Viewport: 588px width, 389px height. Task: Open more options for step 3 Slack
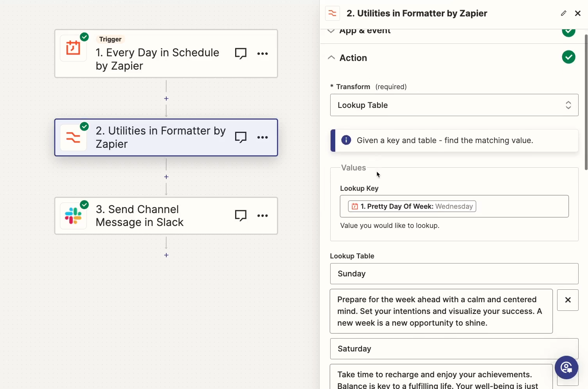tap(263, 216)
